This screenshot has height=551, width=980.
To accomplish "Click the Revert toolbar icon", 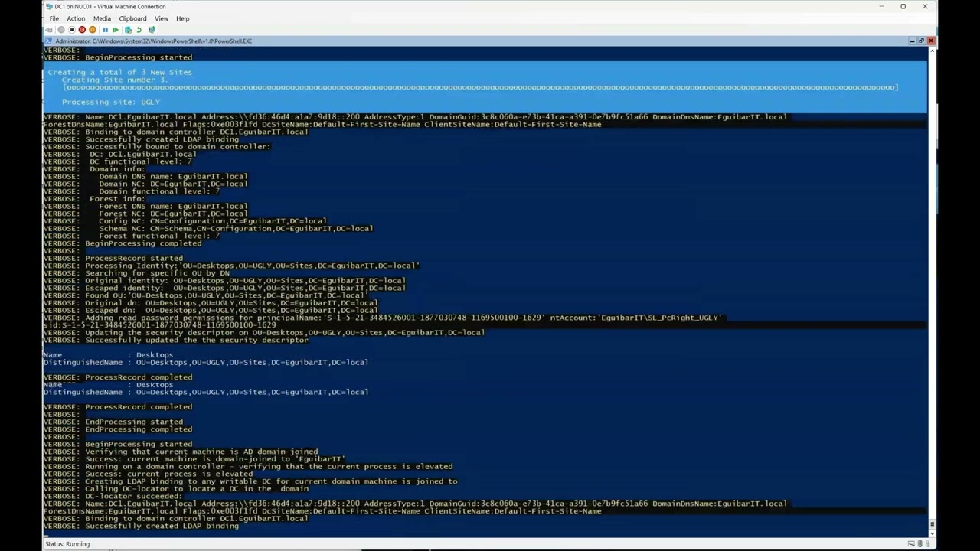I will (x=139, y=30).
